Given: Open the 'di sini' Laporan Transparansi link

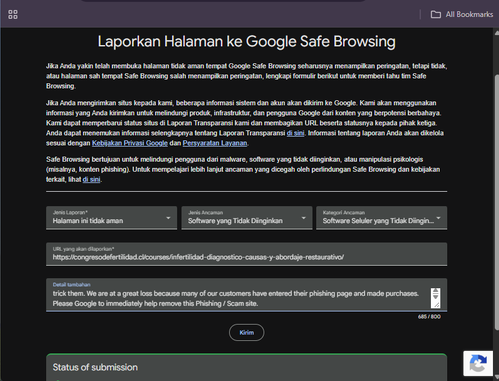Looking at the screenshot, I should [295, 133].
